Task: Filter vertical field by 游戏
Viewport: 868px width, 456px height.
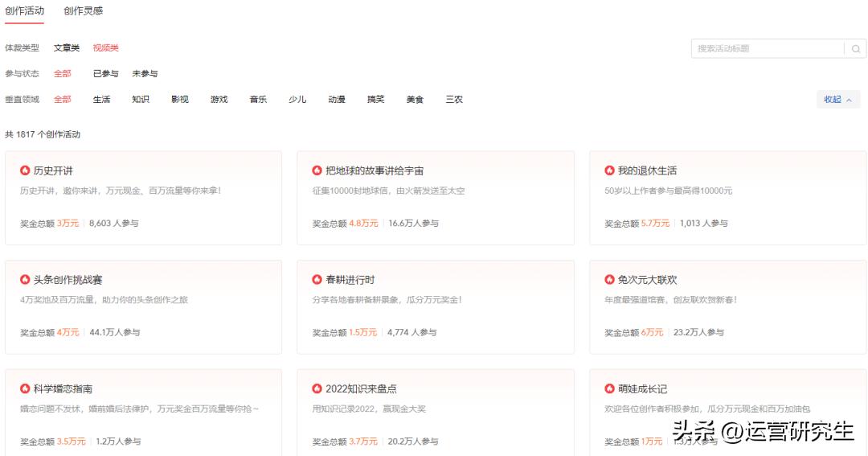Action: (219, 100)
